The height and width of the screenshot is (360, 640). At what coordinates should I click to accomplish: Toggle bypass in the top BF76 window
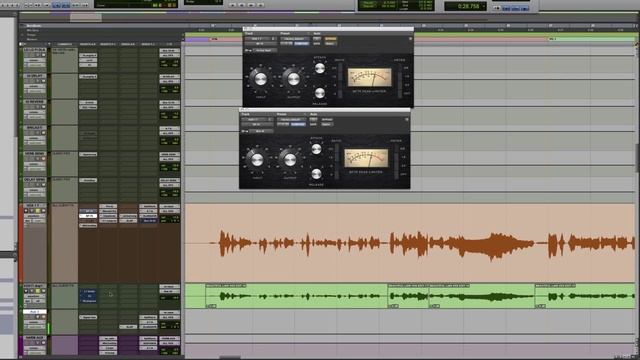click(x=331, y=39)
